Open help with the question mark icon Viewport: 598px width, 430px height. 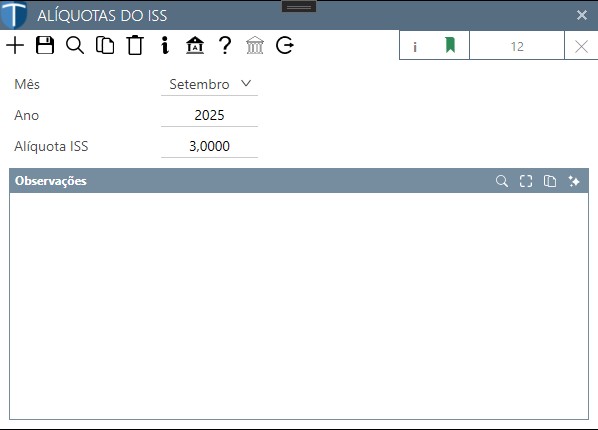[225, 46]
